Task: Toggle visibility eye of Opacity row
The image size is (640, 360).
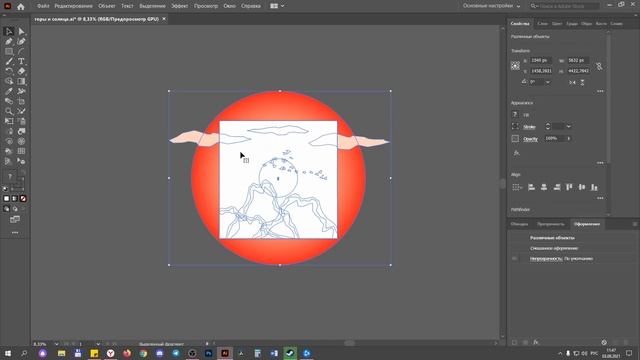Action: point(514,259)
